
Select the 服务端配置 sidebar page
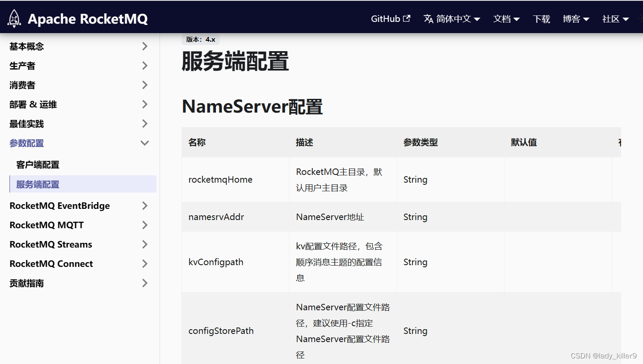[83, 184]
